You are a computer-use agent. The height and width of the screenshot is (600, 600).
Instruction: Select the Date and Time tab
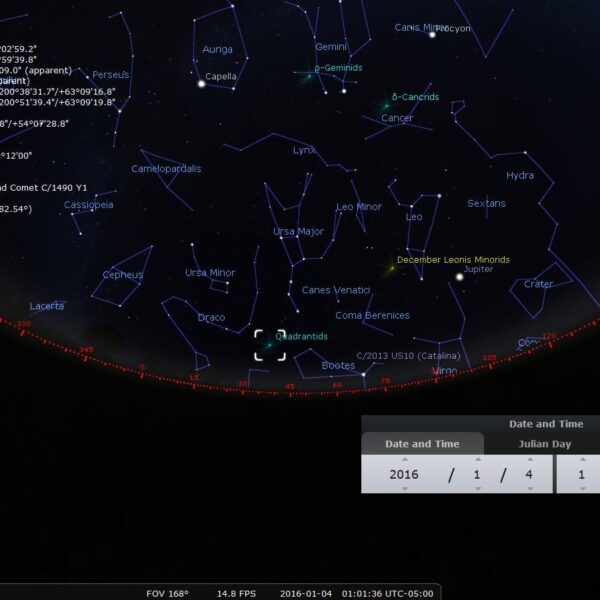(x=422, y=444)
